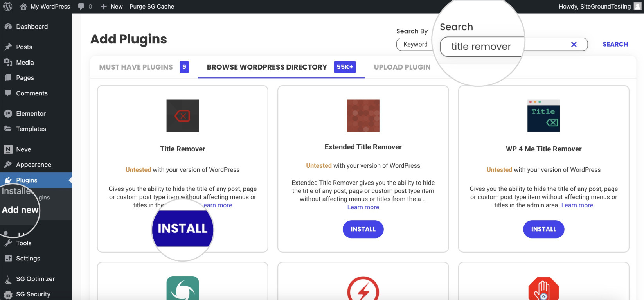
Task: Open the My WordPress home icon
Action: pyautogui.click(x=23, y=6)
